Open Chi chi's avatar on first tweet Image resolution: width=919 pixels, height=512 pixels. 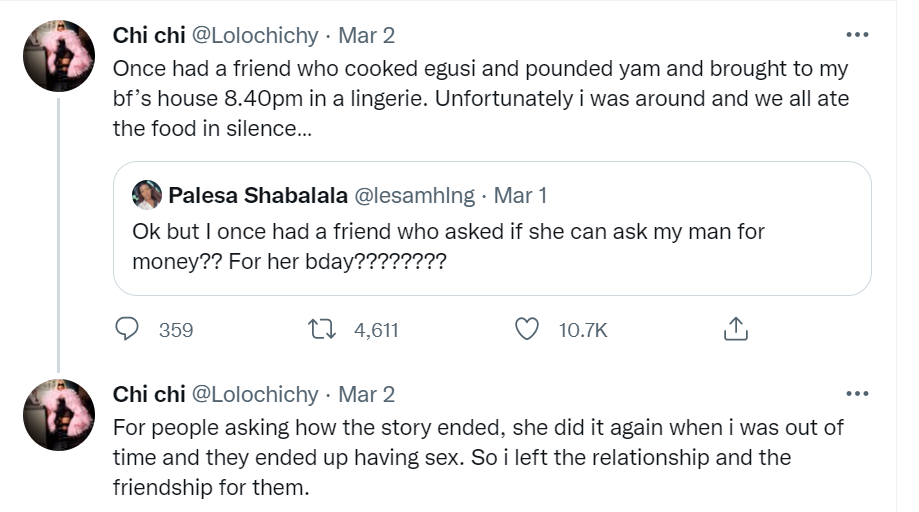[58, 56]
